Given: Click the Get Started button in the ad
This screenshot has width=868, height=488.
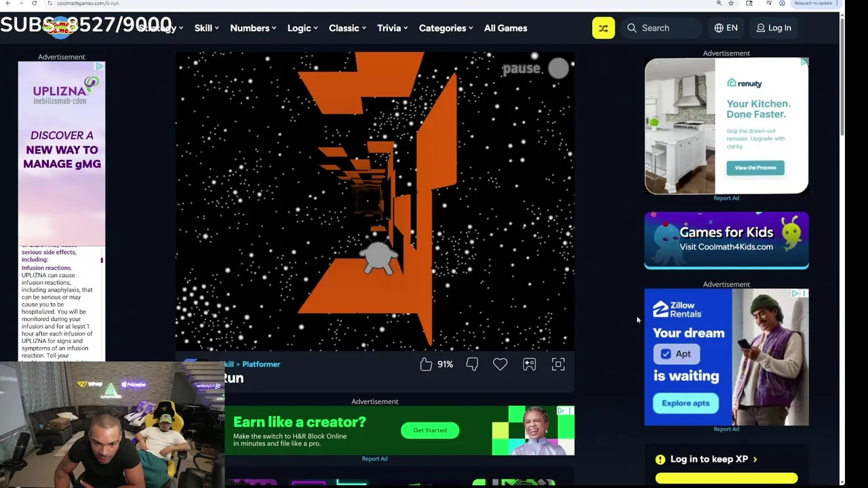Looking at the screenshot, I should (x=430, y=430).
